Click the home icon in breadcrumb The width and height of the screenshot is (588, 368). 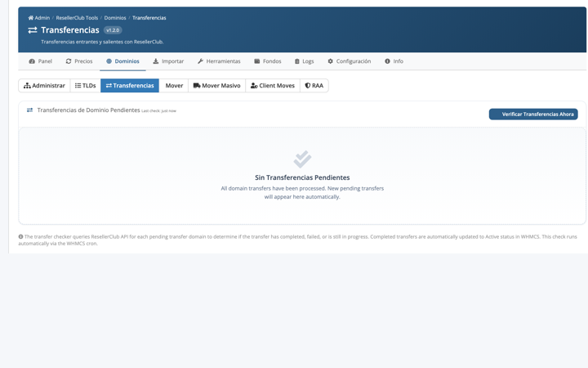coord(31,18)
